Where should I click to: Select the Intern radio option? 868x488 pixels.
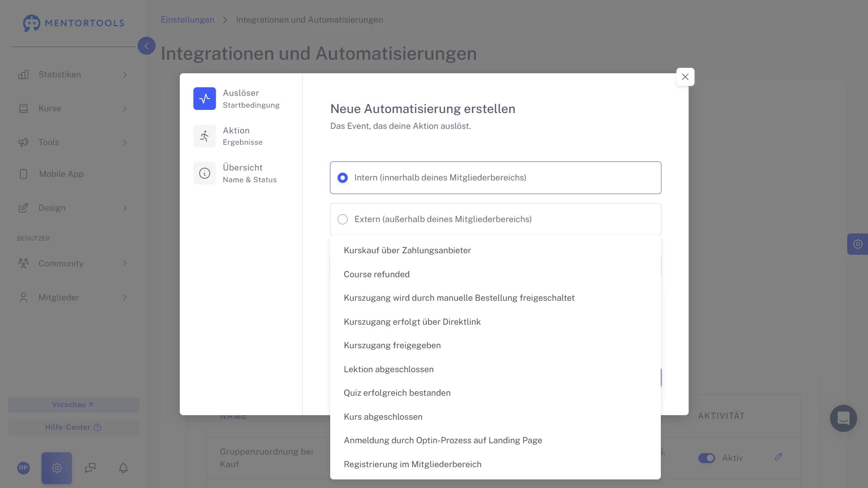(342, 178)
